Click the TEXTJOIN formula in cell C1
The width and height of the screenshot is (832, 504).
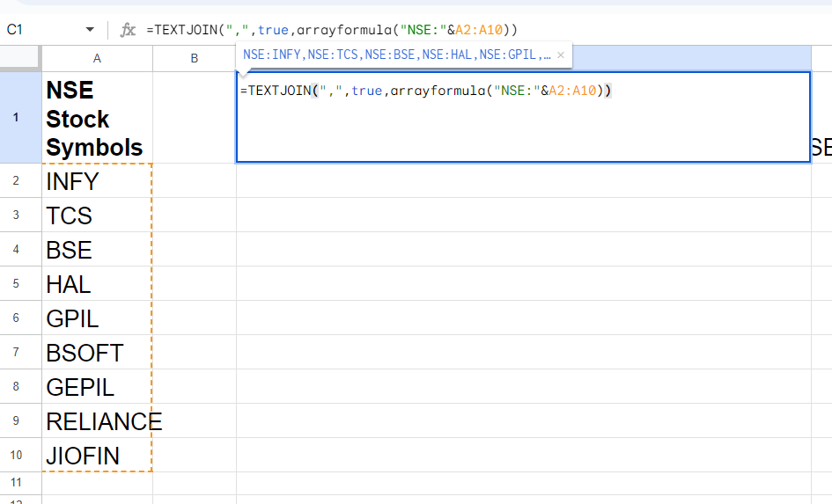tap(426, 91)
